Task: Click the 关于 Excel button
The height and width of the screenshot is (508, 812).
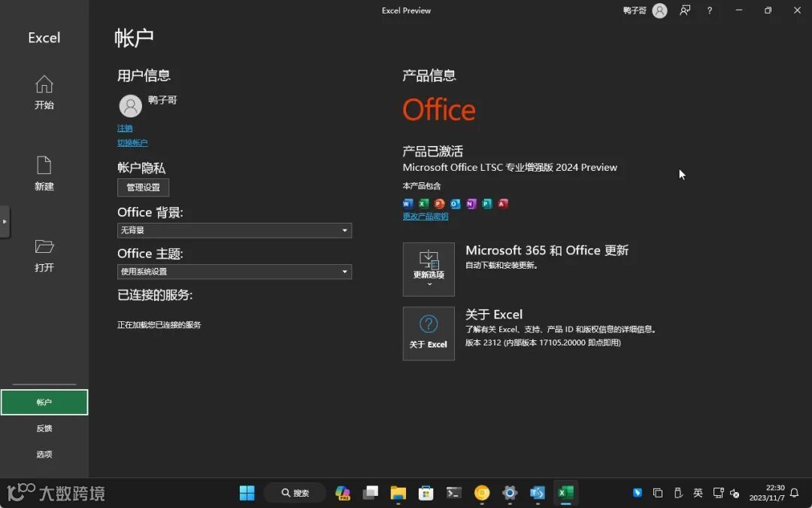Action: [x=429, y=333]
